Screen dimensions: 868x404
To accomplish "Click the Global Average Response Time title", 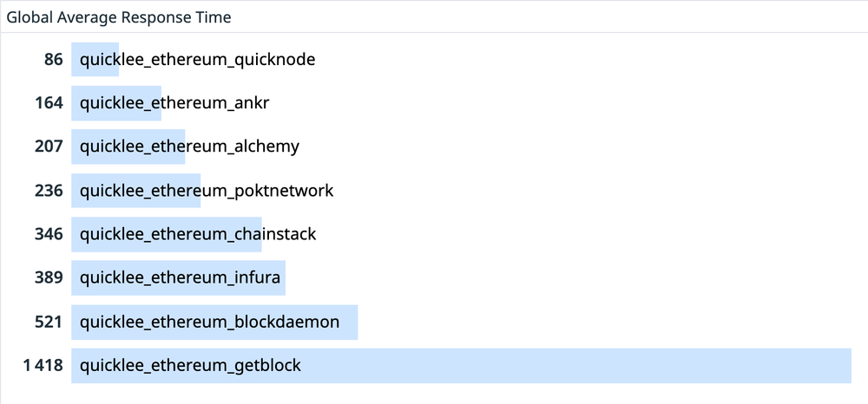I will [x=118, y=17].
